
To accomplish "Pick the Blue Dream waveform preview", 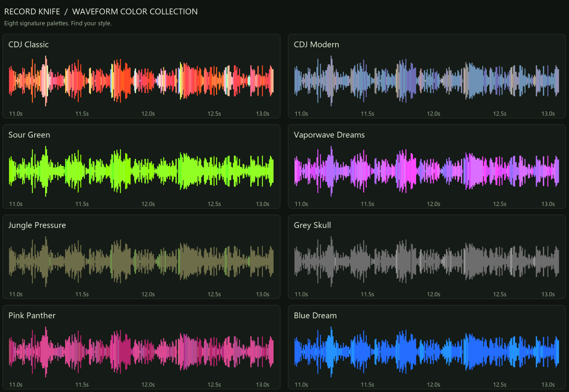I will point(427,352).
